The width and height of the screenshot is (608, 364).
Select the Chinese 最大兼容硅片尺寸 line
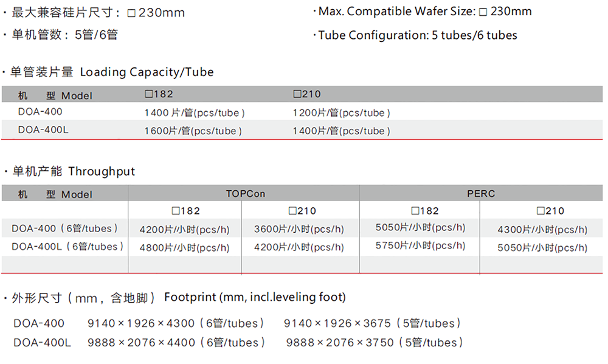tap(98, 12)
